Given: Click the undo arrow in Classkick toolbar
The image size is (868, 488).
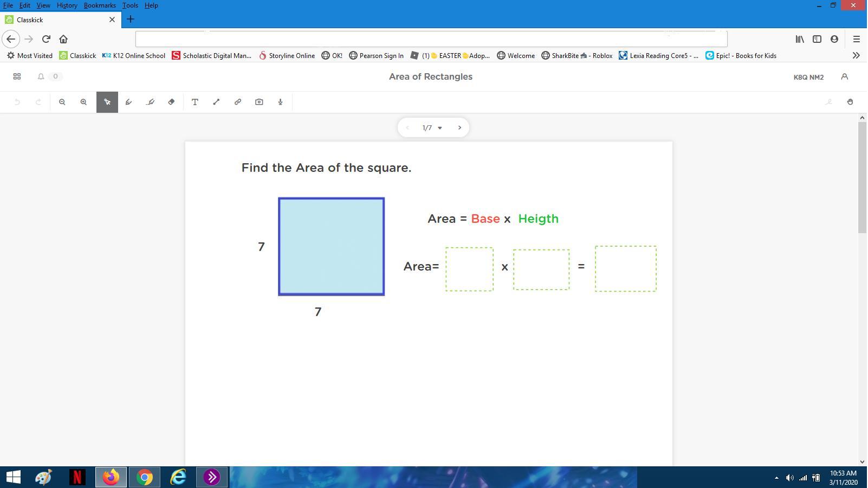Looking at the screenshot, I should pyautogui.click(x=17, y=102).
